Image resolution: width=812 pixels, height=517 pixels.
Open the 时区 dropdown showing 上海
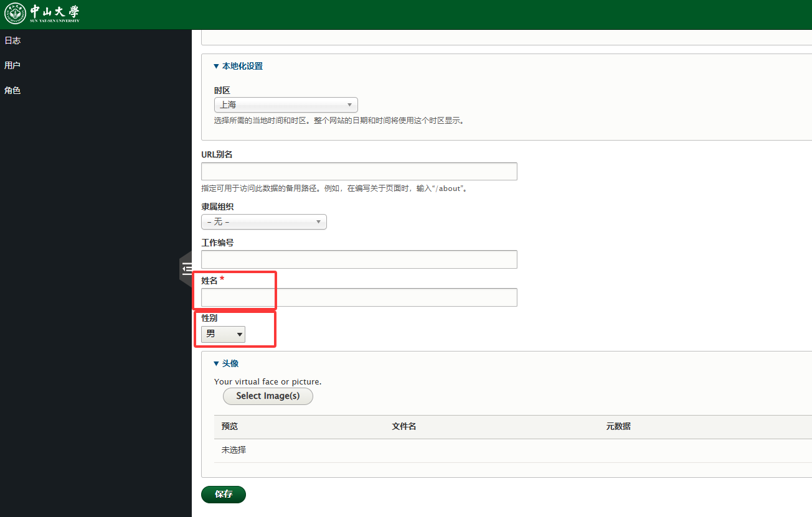pos(286,105)
